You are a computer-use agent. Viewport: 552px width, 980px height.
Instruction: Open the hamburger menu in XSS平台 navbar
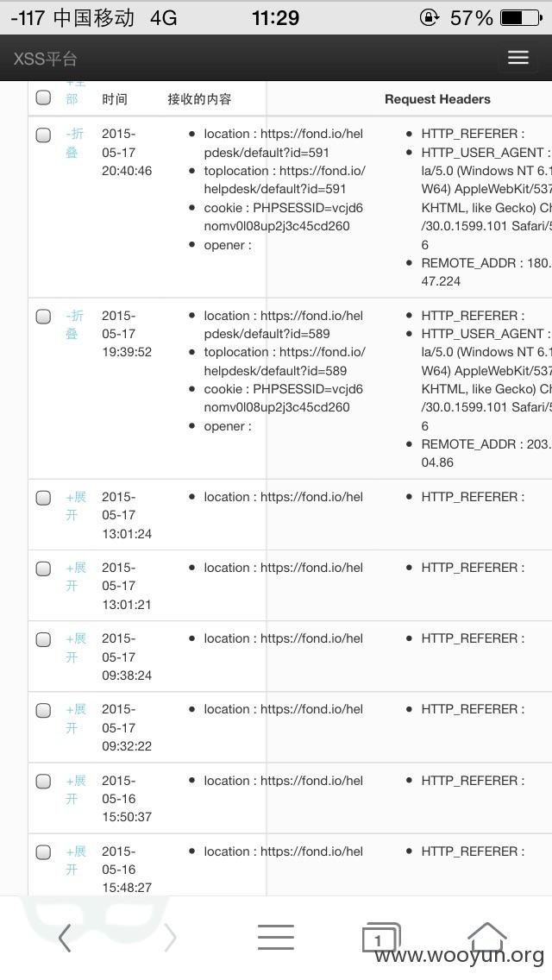click(517, 58)
